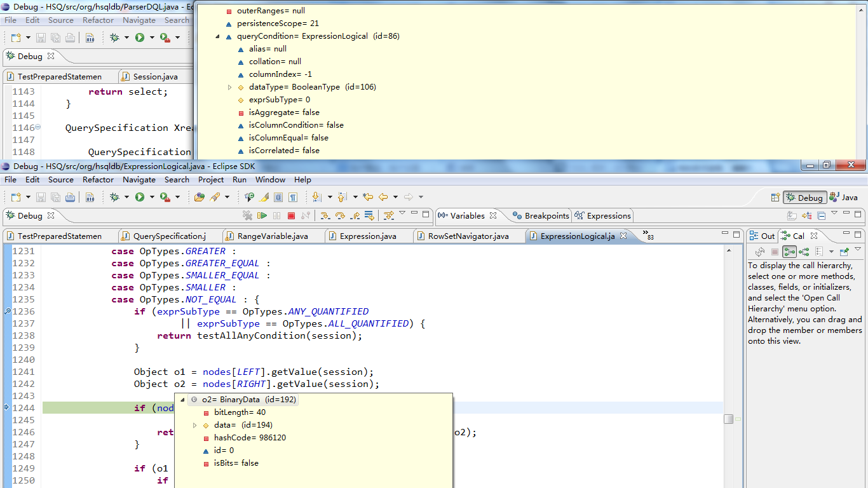Expand the dataType= BooleanType node

click(229, 87)
